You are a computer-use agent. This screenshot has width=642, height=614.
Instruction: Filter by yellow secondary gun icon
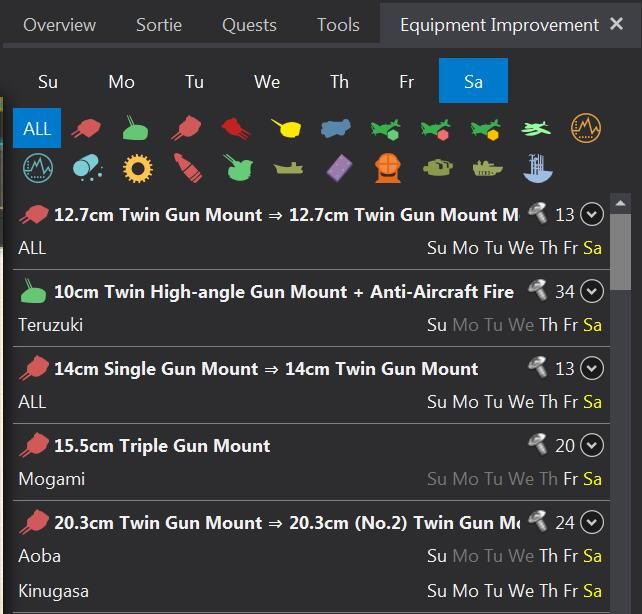(287, 128)
